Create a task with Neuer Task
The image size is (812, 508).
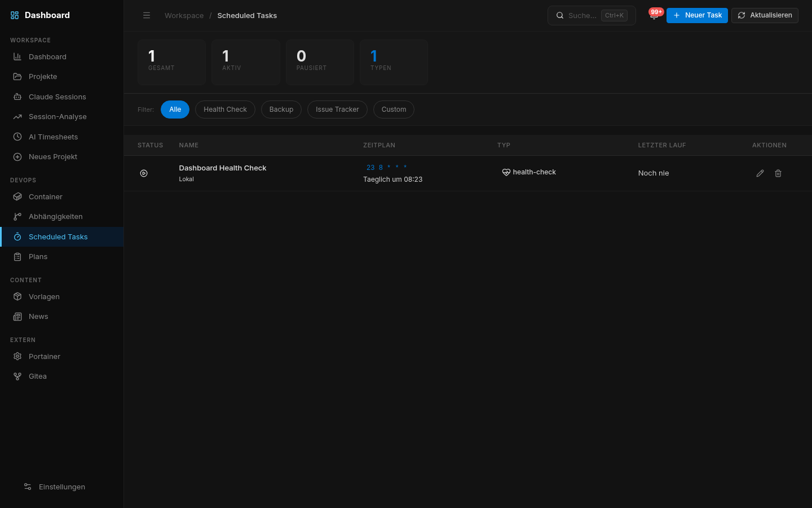[697, 15]
